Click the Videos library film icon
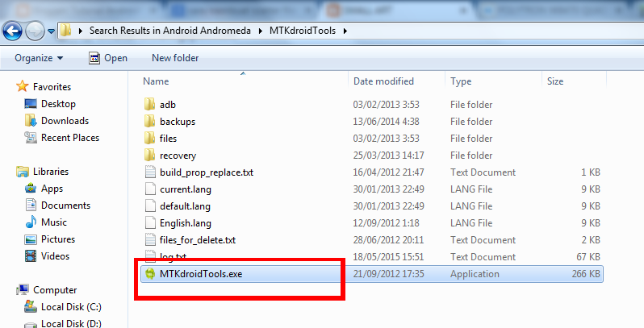The width and height of the screenshot is (644, 328). point(31,255)
